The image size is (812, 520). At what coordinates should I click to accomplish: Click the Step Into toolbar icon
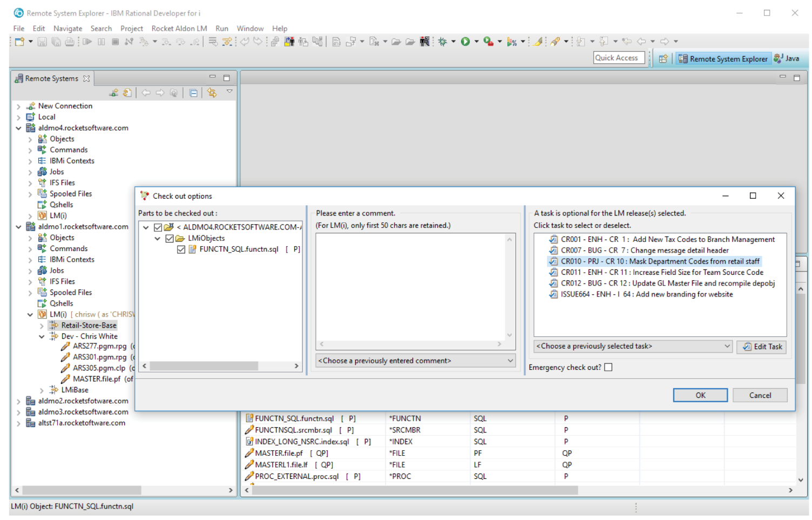166,42
